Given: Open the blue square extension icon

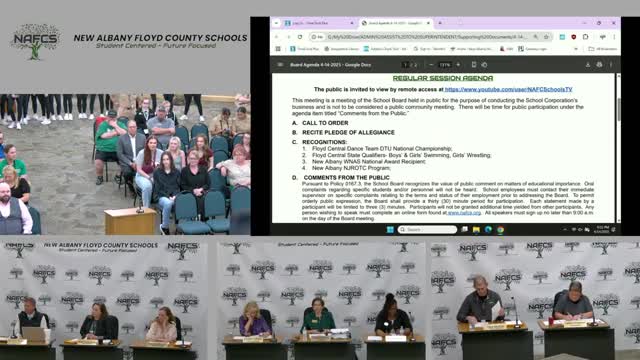Looking at the screenshot, I should [x=562, y=37].
